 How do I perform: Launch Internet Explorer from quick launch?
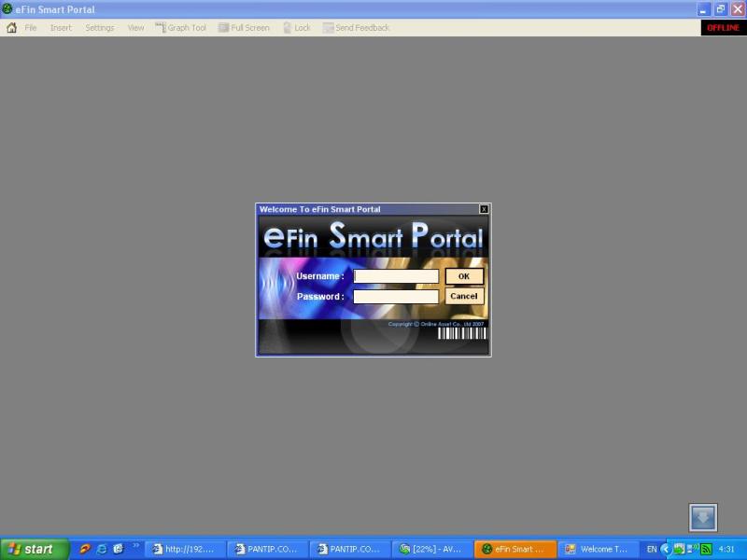point(102,549)
